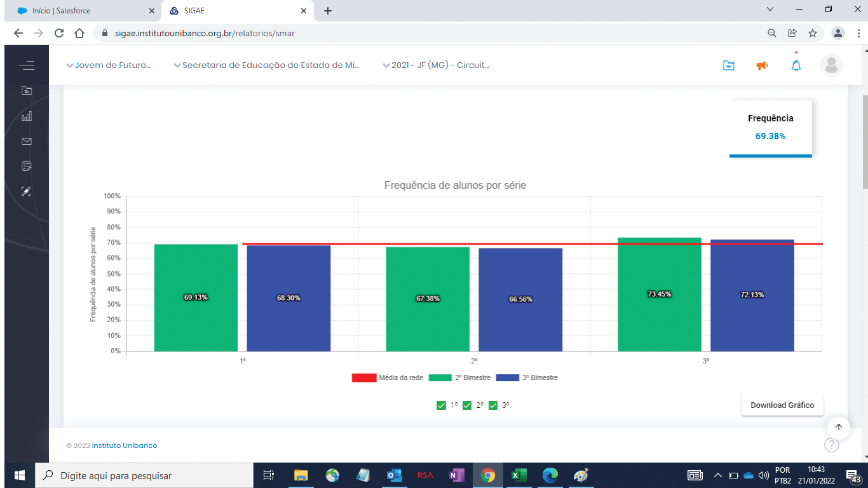Open the checklist with pencil sidebar icon
This screenshot has width=868, height=488.
pos(27,166)
